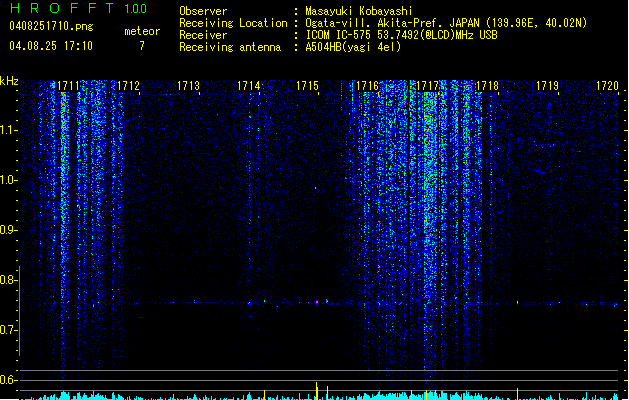Click the meteor count 7
This screenshot has width=629, height=400.
coord(142,46)
